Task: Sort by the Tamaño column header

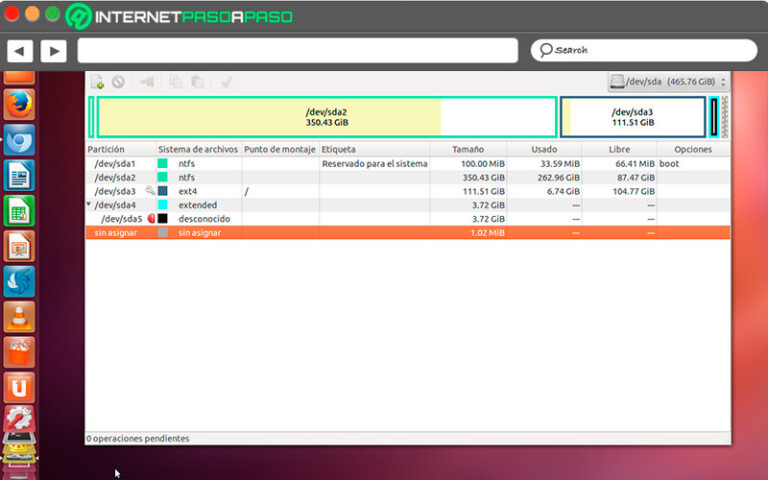Action: (467, 149)
